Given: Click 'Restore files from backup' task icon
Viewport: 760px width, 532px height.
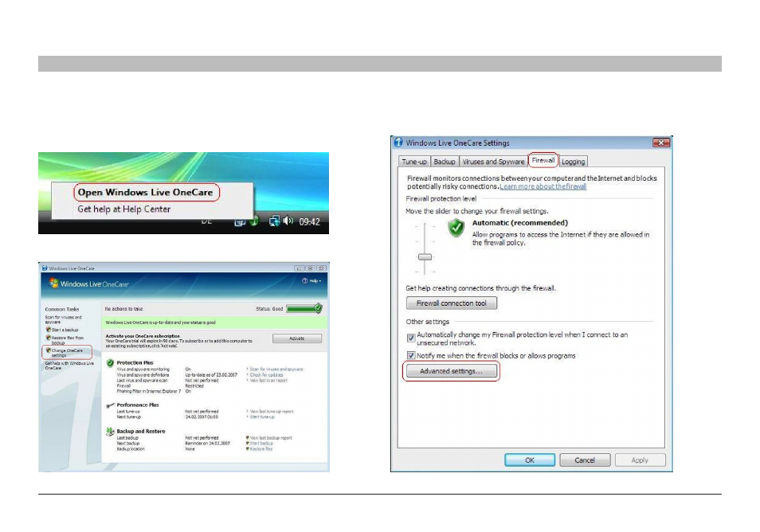Looking at the screenshot, I should 49,338.
